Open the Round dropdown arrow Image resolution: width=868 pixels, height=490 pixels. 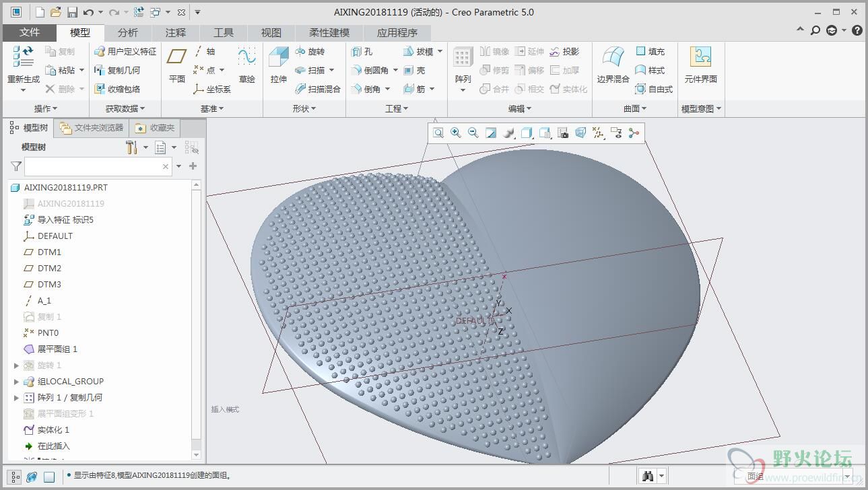[395, 70]
